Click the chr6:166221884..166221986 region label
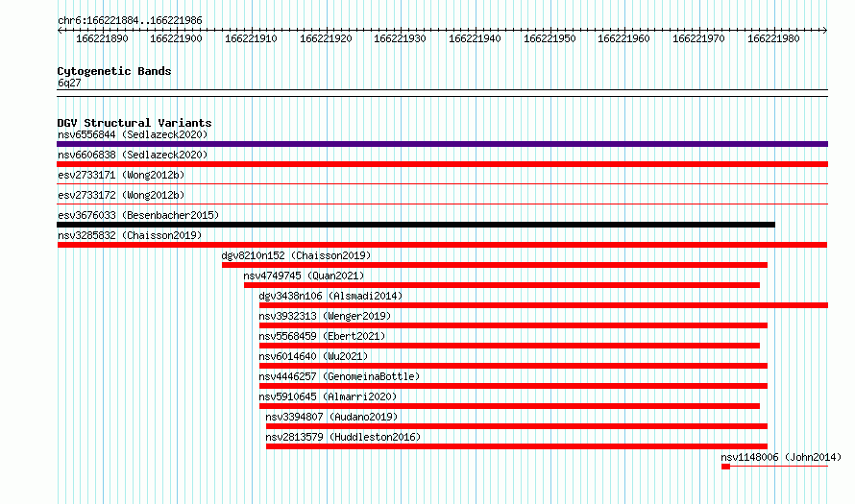The height and width of the screenshot is (504, 855). (x=130, y=21)
